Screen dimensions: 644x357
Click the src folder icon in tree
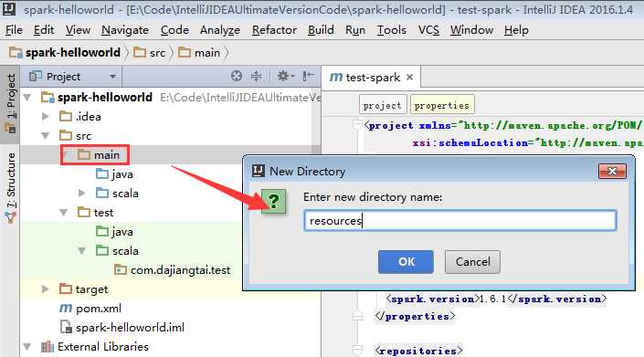click(x=65, y=135)
